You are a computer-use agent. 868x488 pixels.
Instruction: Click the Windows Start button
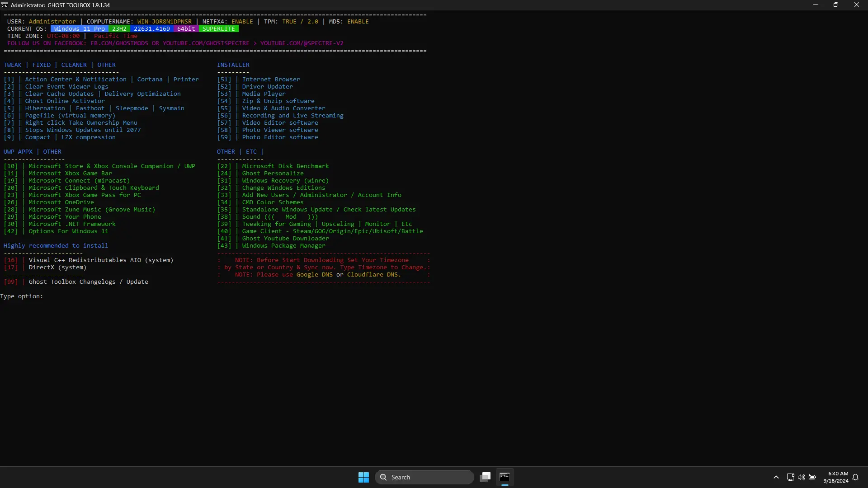point(363,477)
